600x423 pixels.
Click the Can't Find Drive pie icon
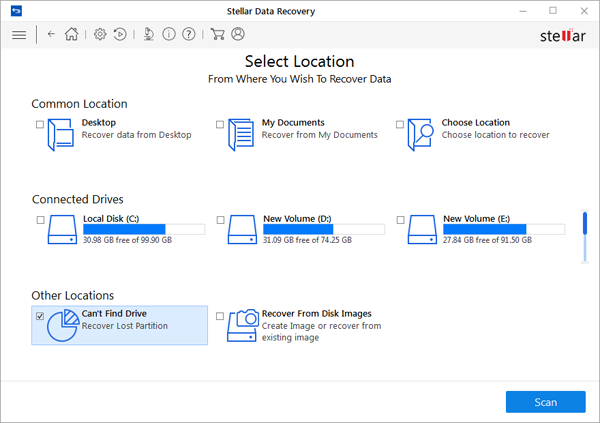[x=63, y=325]
